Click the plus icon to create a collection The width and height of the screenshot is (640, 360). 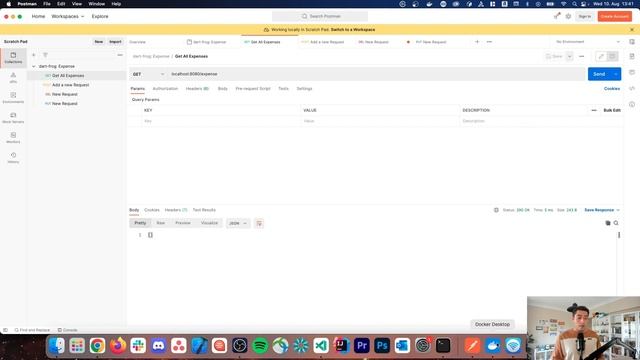(x=34, y=55)
